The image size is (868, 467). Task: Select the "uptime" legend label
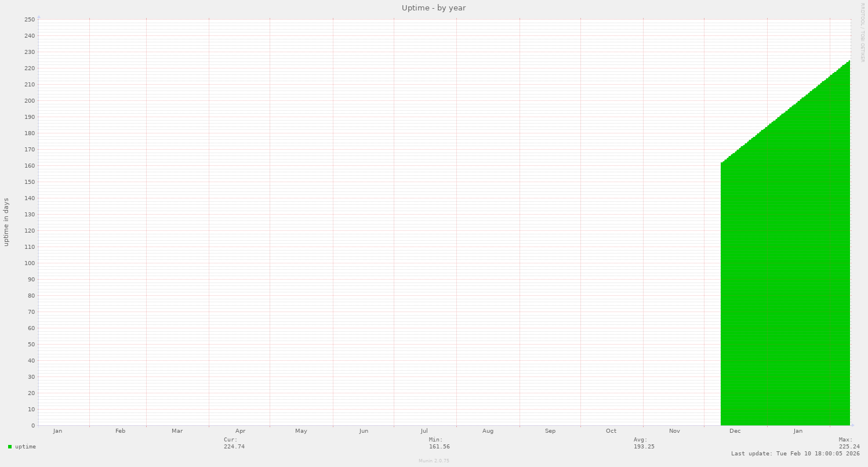26,447
